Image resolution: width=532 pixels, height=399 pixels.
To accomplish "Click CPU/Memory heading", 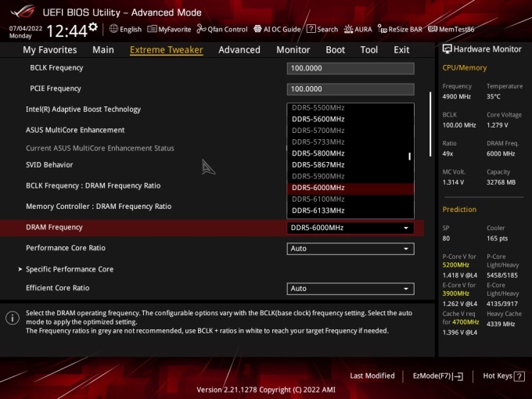I will 464,68.
